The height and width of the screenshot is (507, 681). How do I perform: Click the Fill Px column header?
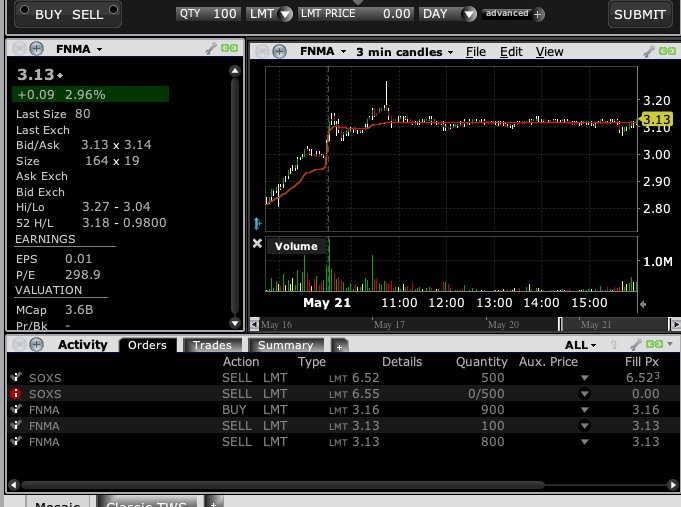[642, 362]
